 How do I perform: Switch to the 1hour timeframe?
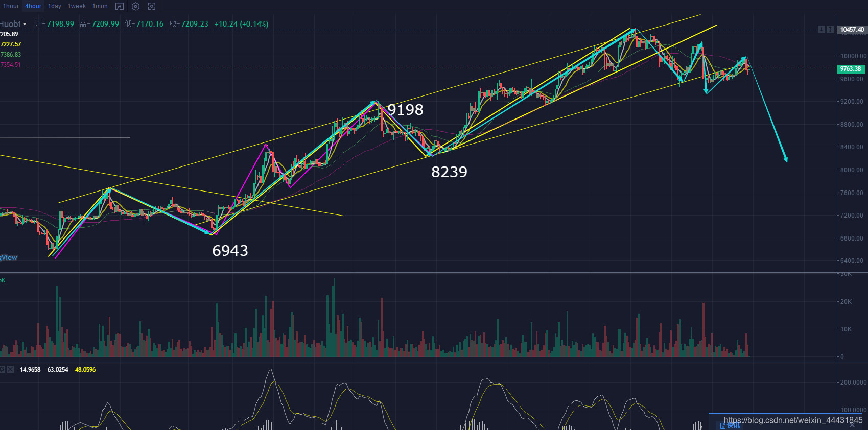pyautogui.click(x=11, y=6)
